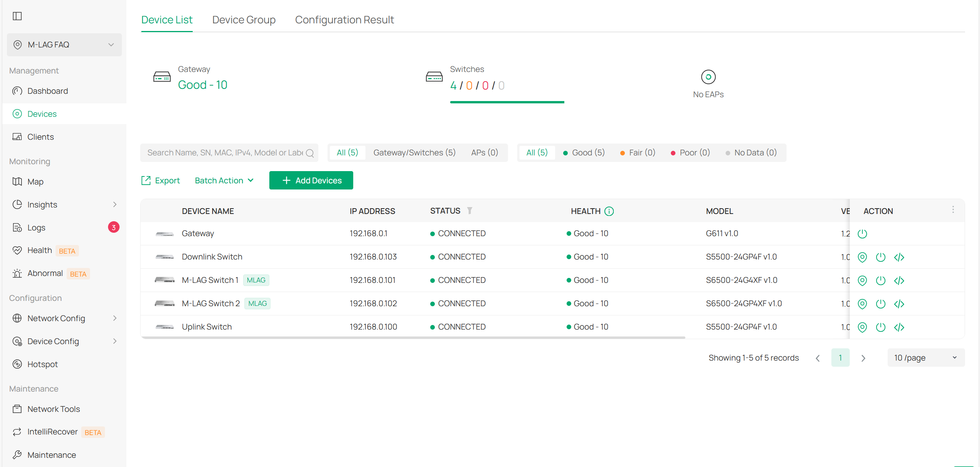Image resolution: width=980 pixels, height=467 pixels.
Task: Click the search magnifier icon
Action: (310, 153)
